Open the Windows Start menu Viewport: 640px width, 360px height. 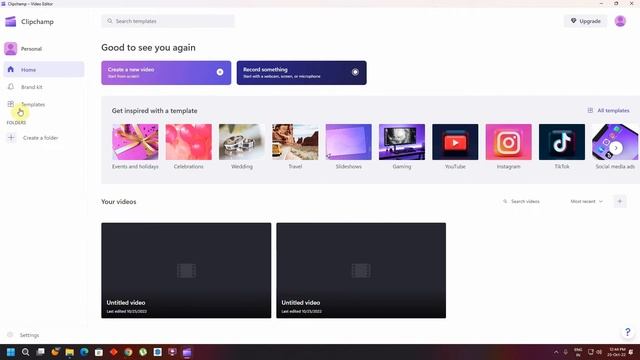coord(11,352)
